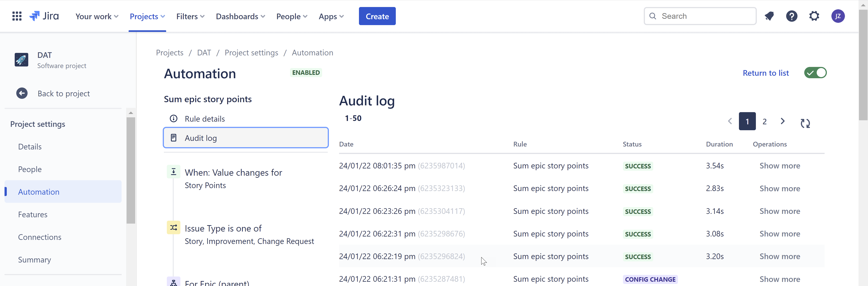Disable the automation rule toggle
Viewport: 868px width, 286px height.
[x=815, y=72]
